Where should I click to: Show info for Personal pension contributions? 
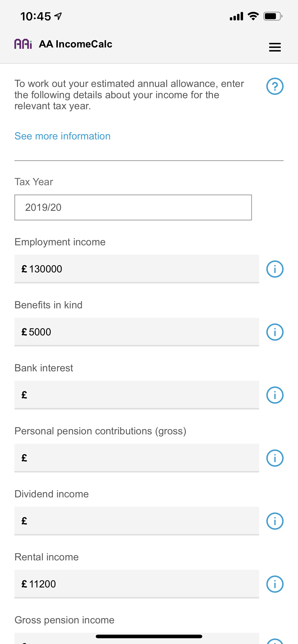click(275, 458)
